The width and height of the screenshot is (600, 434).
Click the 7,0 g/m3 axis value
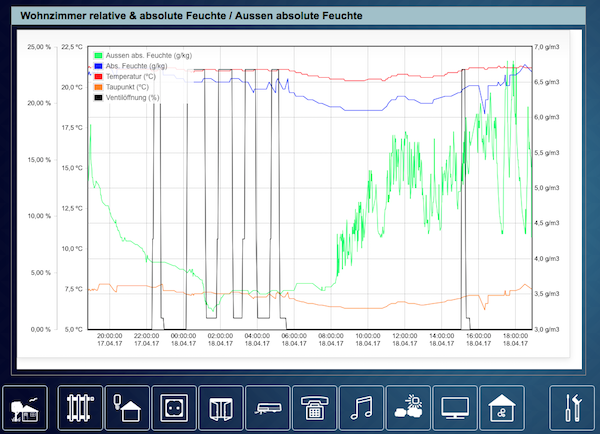click(x=547, y=47)
